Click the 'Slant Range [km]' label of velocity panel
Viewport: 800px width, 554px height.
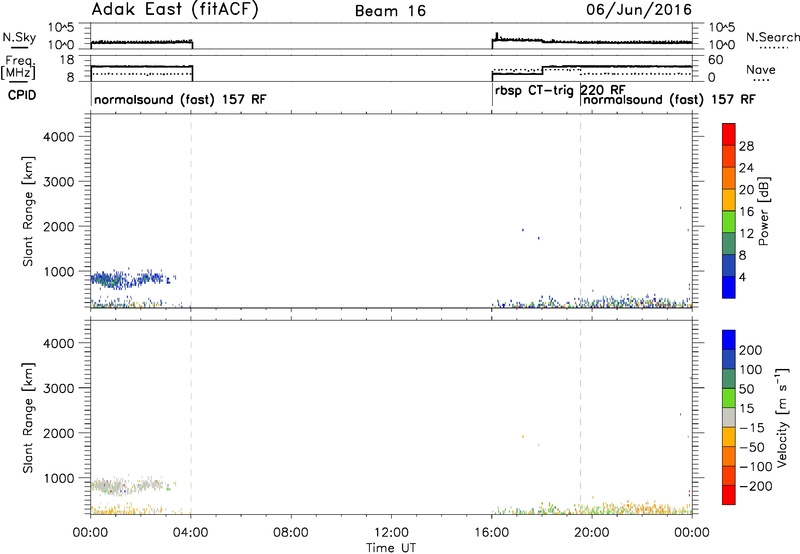pyautogui.click(x=28, y=417)
